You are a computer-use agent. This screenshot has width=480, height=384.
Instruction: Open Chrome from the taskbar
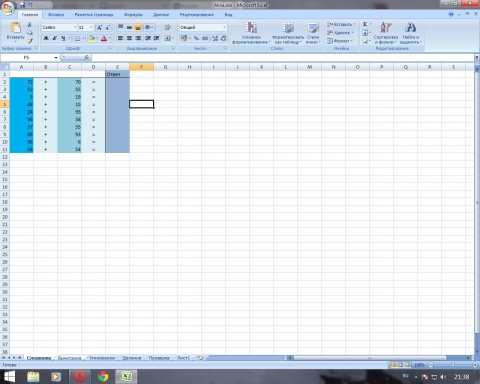click(x=103, y=377)
